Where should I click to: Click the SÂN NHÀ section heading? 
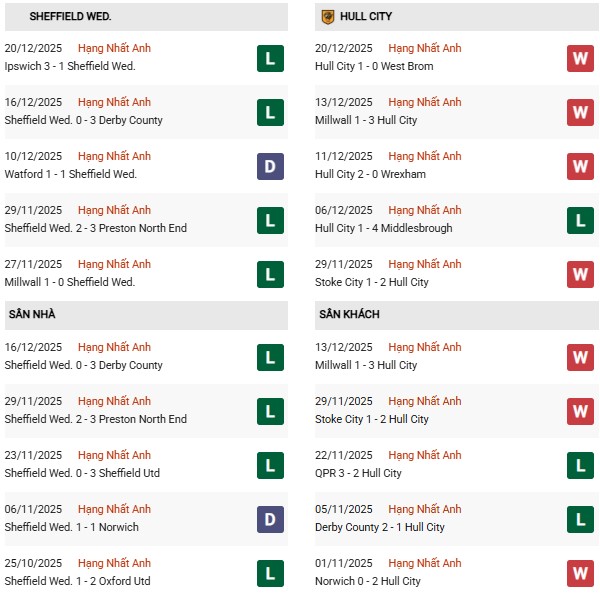coord(32,315)
